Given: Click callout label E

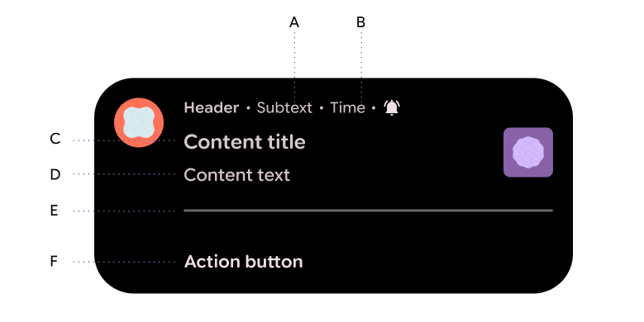Looking at the screenshot, I should 54,211.
